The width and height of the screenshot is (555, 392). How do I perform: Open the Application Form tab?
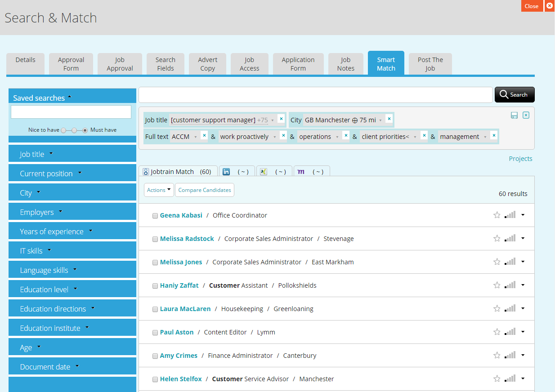[298, 63]
